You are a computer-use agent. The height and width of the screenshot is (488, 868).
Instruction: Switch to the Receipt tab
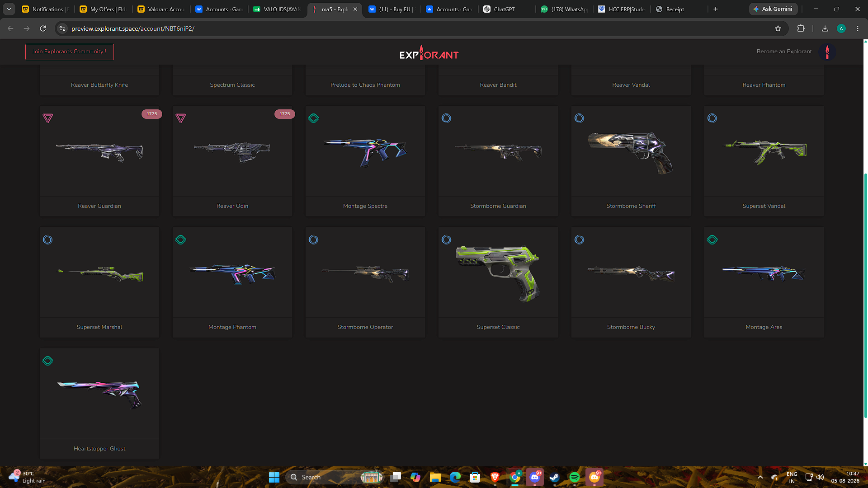(x=679, y=9)
